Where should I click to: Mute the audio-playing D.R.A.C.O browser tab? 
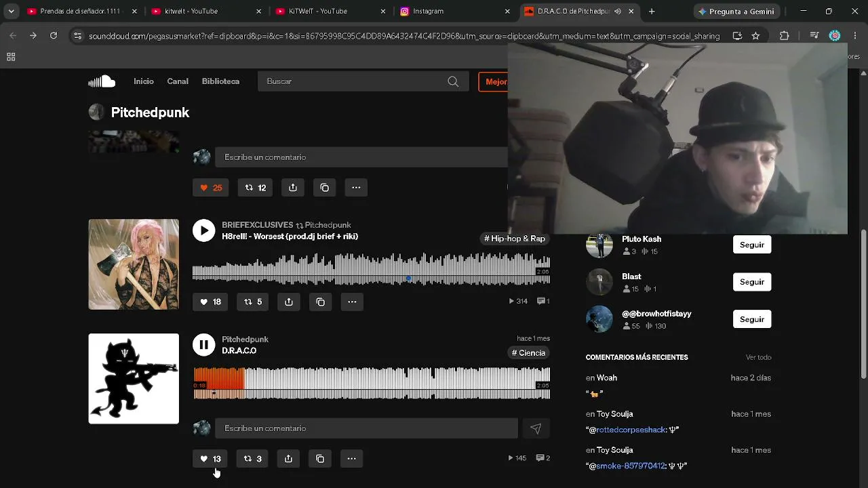point(618,12)
